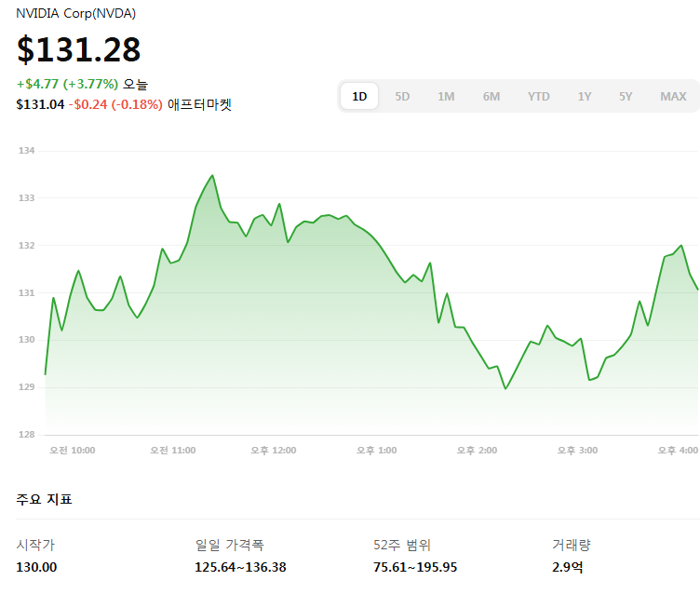Click the 129 y-axis label
Screen dimensions: 700x594
pos(26,386)
